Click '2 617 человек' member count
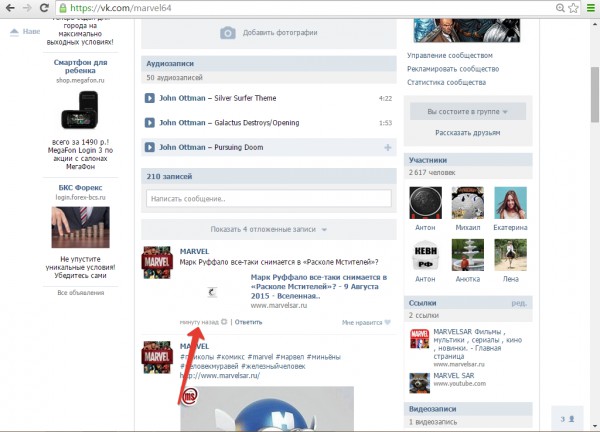600x432 pixels. (x=432, y=173)
